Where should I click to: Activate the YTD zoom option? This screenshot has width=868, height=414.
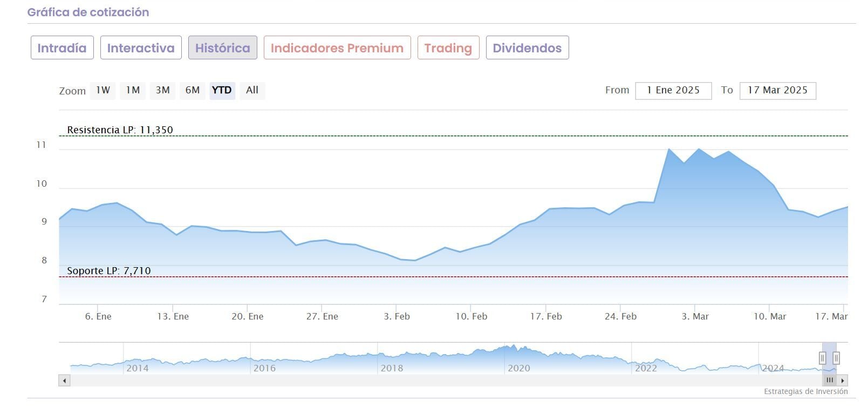pos(222,90)
